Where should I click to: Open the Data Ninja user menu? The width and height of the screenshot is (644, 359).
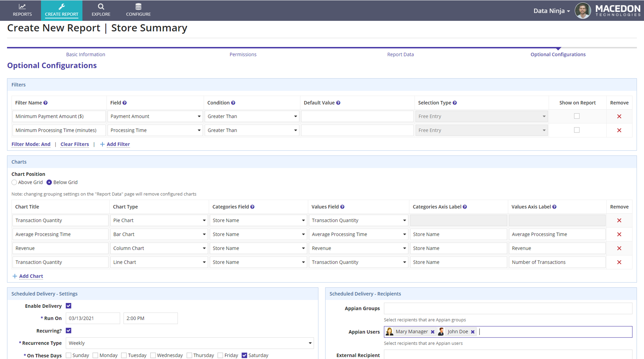click(552, 11)
